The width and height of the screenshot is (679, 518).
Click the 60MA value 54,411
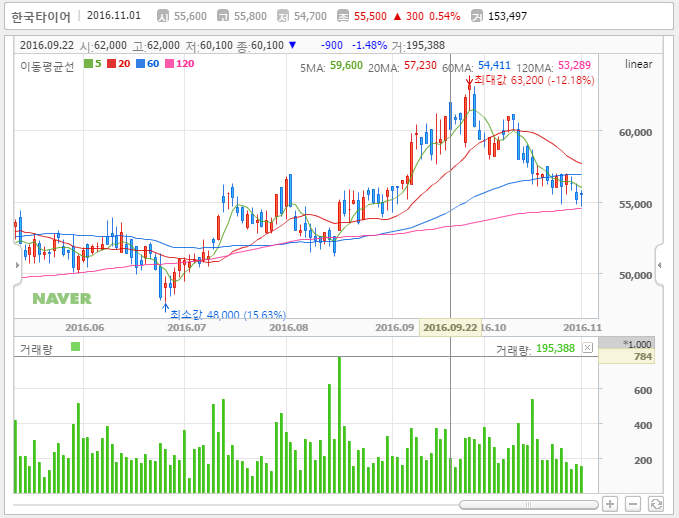494,65
